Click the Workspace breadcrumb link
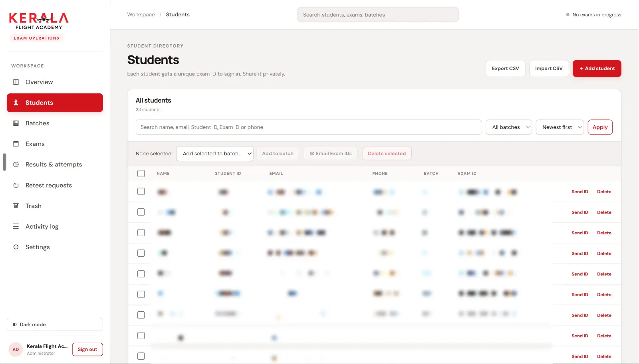The height and width of the screenshot is (364, 639). 141,15
